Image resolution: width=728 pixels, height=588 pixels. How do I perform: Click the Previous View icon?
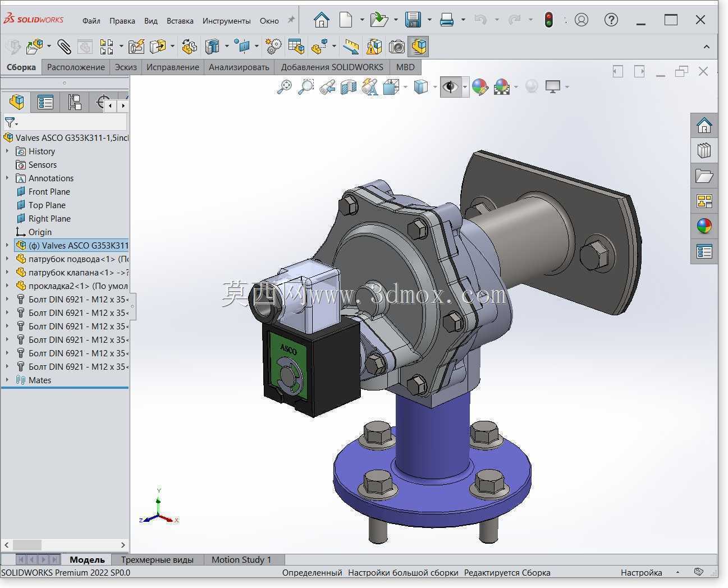[327, 87]
